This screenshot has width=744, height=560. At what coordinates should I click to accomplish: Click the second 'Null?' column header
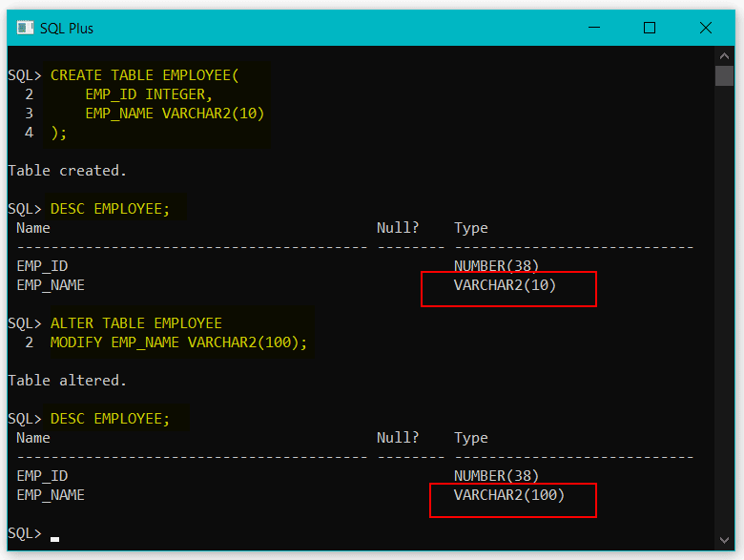[x=398, y=438]
